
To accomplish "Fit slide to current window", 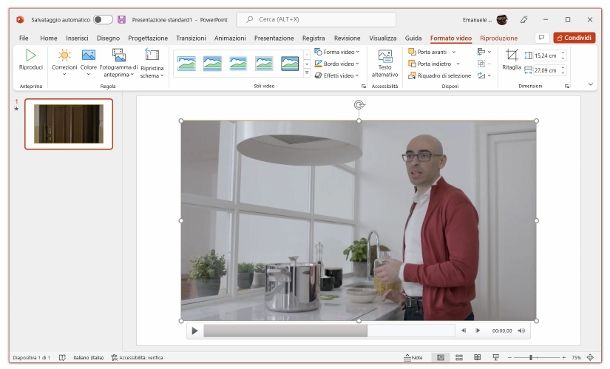I will pyautogui.click(x=590, y=357).
